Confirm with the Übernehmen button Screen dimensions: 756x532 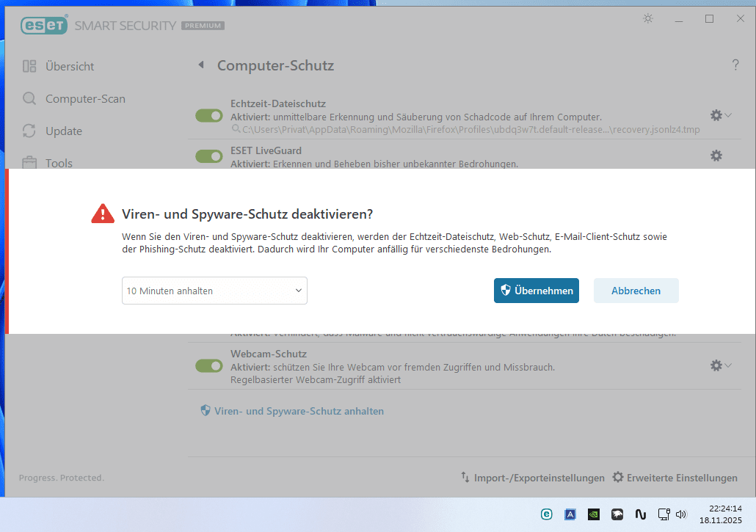pyautogui.click(x=536, y=291)
